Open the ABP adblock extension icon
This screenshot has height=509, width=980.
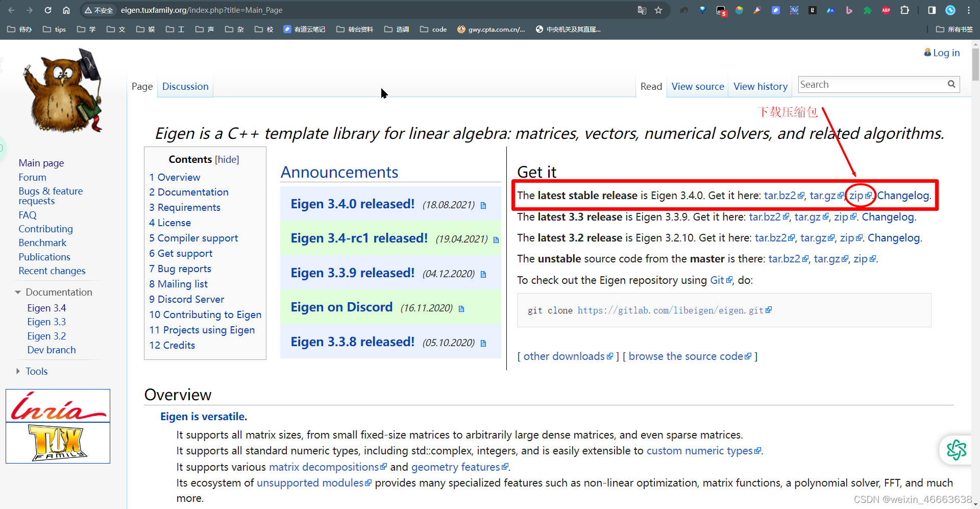[x=886, y=10]
